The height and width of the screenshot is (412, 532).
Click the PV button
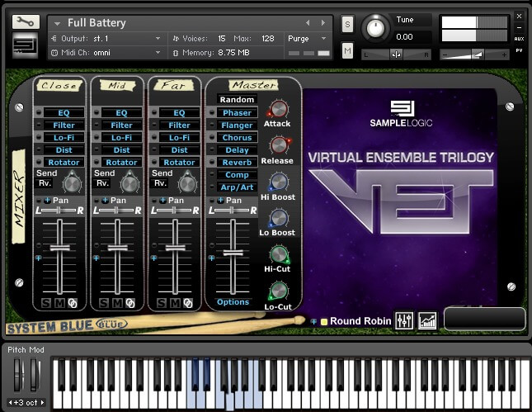coord(519,50)
